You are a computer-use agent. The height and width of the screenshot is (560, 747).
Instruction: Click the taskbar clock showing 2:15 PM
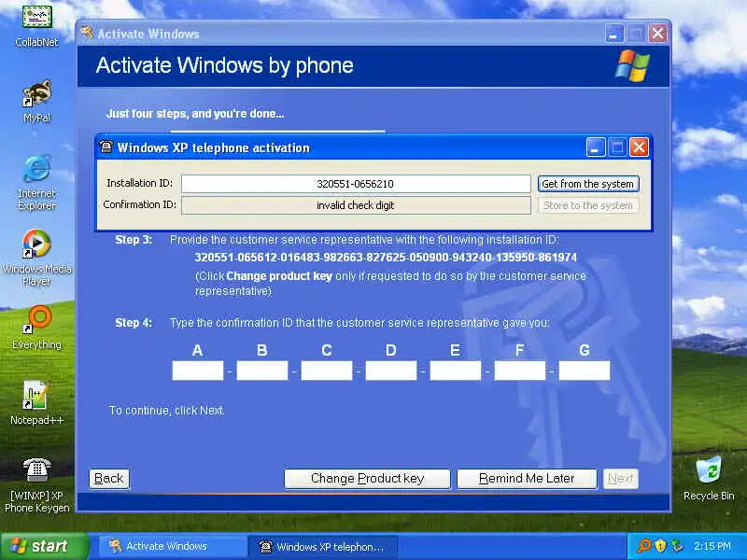pyautogui.click(x=712, y=546)
